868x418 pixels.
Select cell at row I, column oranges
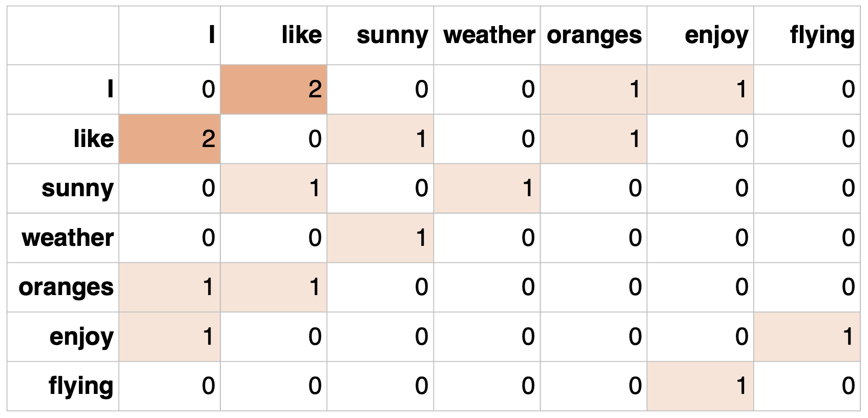[x=593, y=90]
